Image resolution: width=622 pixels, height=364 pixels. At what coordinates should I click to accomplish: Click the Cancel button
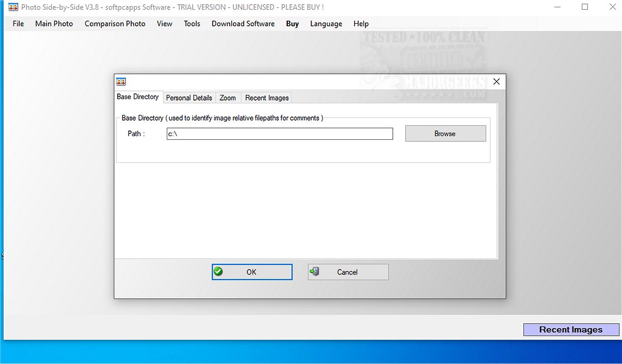click(348, 272)
